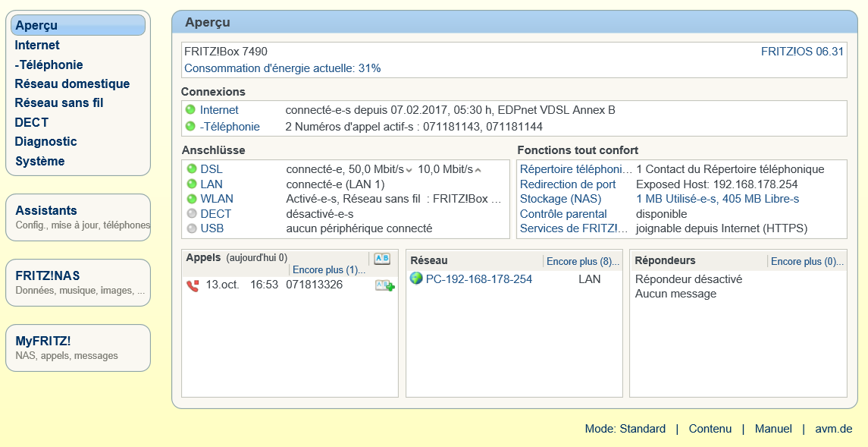Screen dimensions: 868x447
Task: Open the WLAN connection link
Action: (x=217, y=198)
